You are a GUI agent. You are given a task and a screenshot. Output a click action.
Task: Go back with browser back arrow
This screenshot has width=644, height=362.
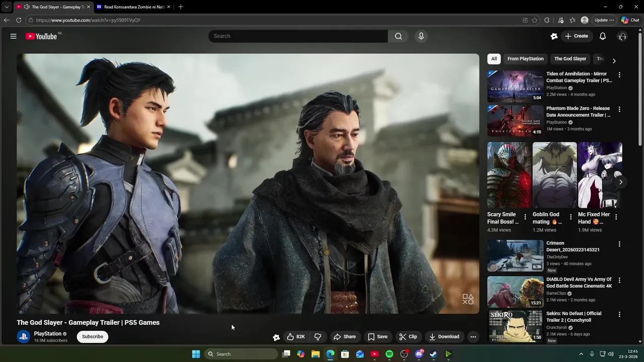pyautogui.click(x=7, y=20)
